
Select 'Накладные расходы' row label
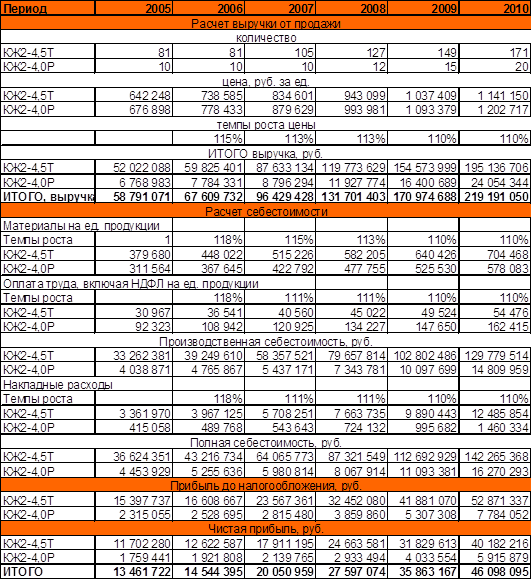click(57, 384)
